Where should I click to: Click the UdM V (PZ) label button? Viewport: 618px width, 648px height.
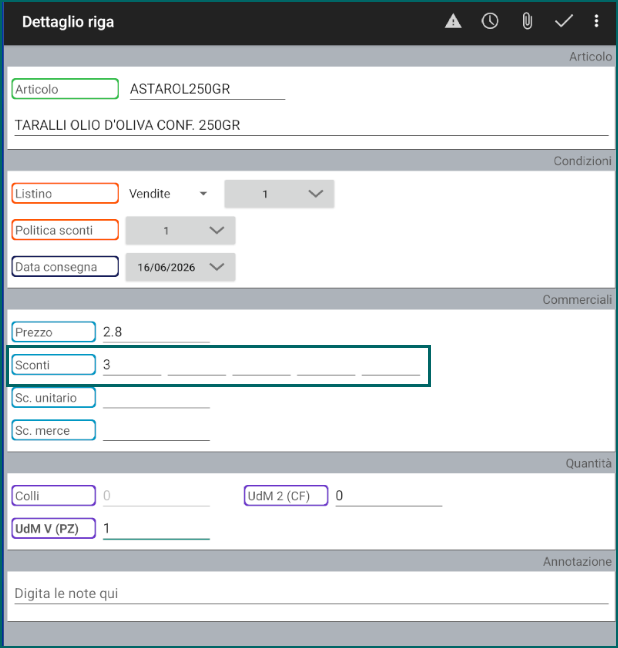(x=54, y=528)
